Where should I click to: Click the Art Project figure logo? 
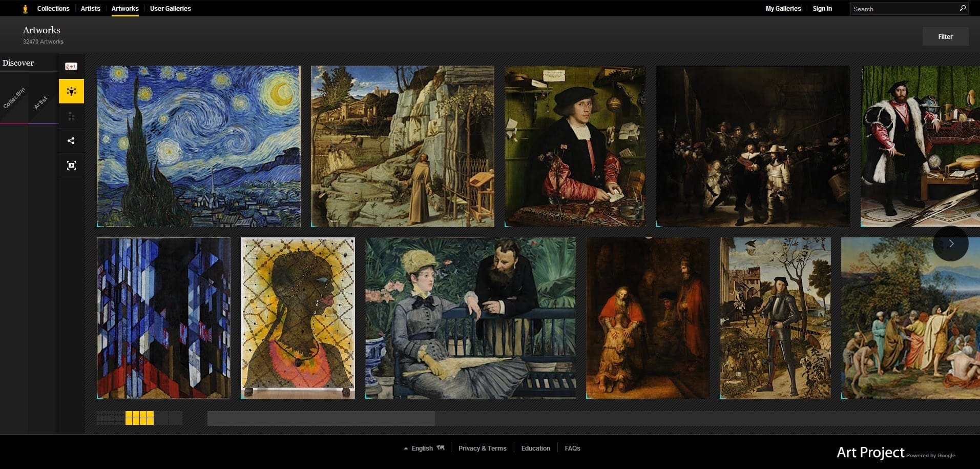pyautogui.click(x=25, y=9)
